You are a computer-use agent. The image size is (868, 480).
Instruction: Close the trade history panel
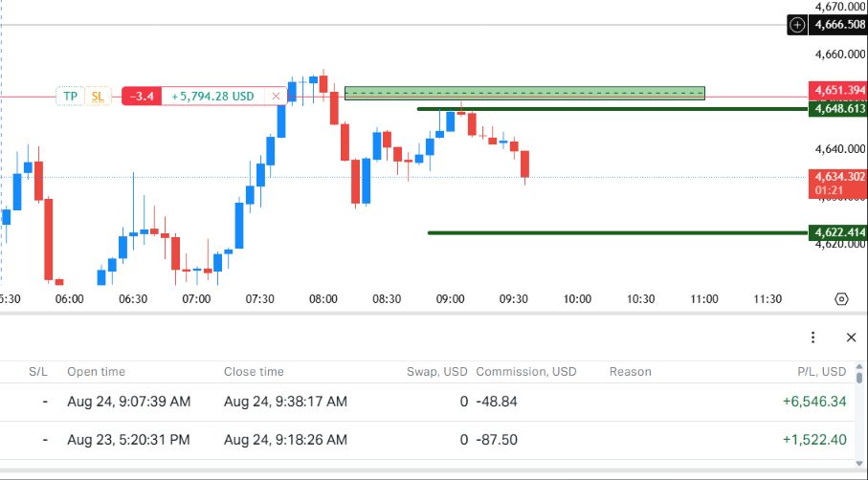(x=852, y=338)
